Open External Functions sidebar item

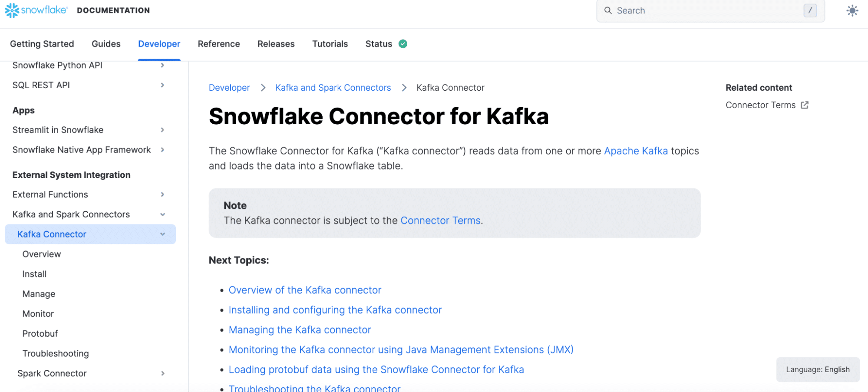click(50, 194)
